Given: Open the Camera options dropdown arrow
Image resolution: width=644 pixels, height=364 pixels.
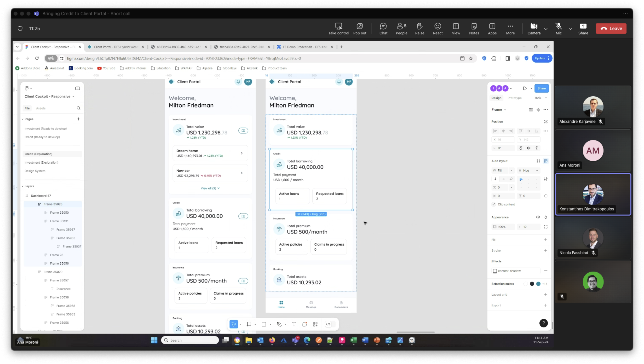Looking at the screenshot, I should pos(546,29).
